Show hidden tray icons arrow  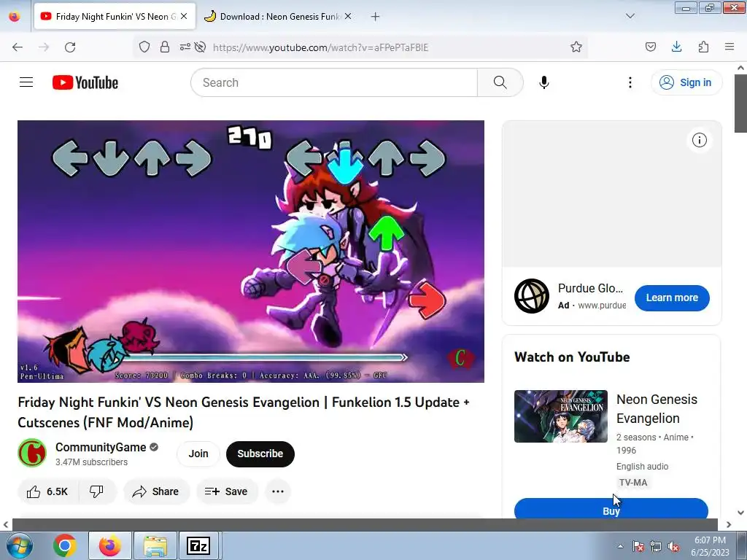[x=620, y=547]
